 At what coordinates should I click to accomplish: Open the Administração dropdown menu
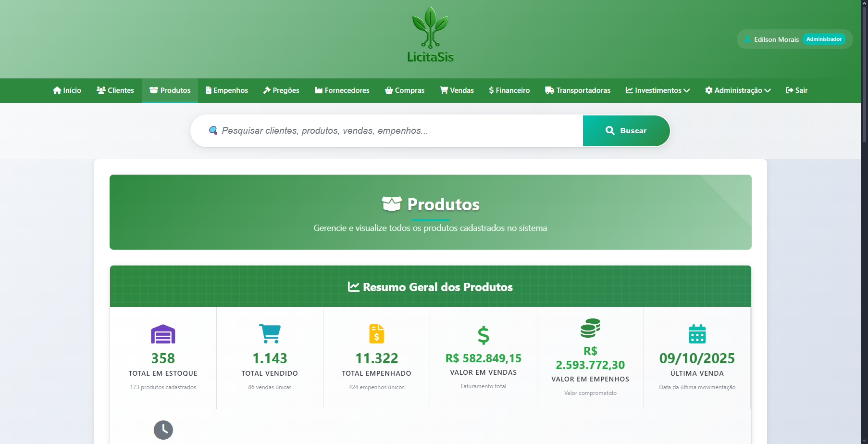[x=738, y=90]
